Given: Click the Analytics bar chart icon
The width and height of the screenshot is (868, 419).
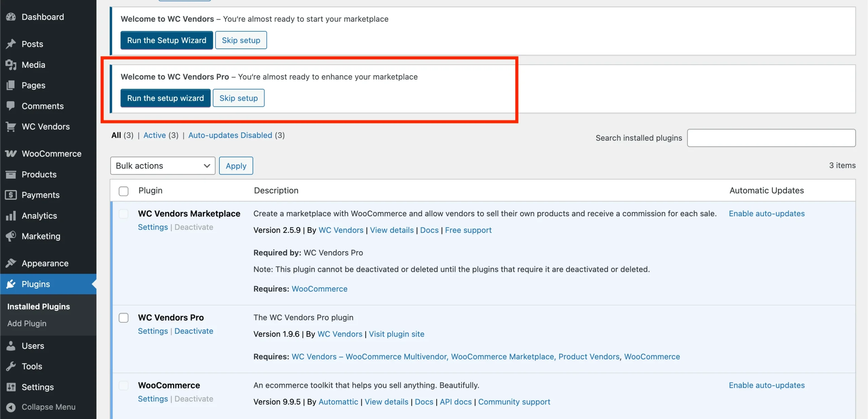Looking at the screenshot, I should pyautogui.click(x=11, y=216).
